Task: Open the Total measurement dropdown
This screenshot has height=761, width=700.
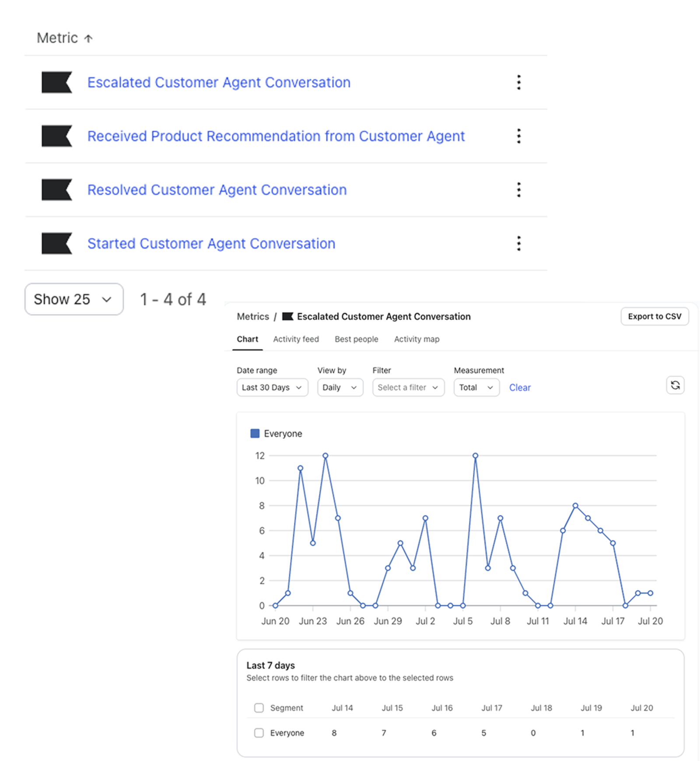Action: click(x=476, y=388)
